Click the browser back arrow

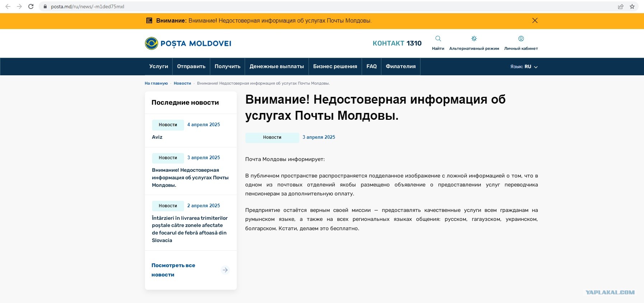click(8, 6)
